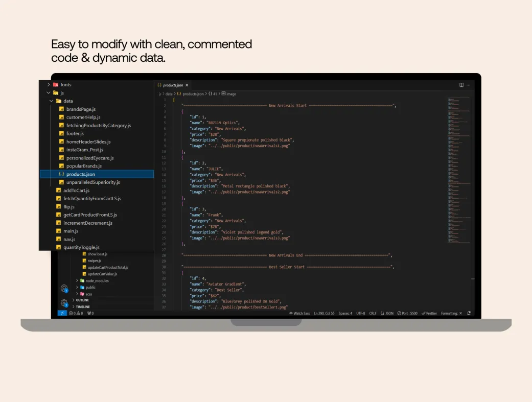
Task: Toggle Watch Sass live compiler
Action: (299, 313)
